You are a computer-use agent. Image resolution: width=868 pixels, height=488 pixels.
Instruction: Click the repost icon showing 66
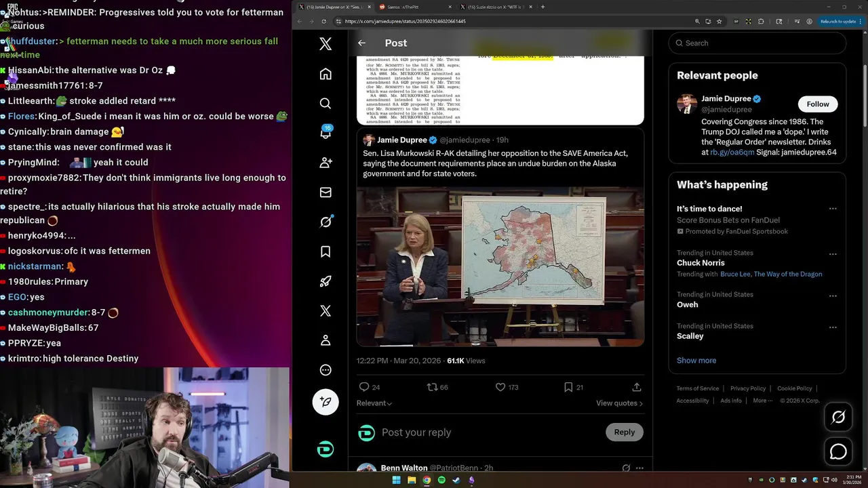[x=431, y=387]
